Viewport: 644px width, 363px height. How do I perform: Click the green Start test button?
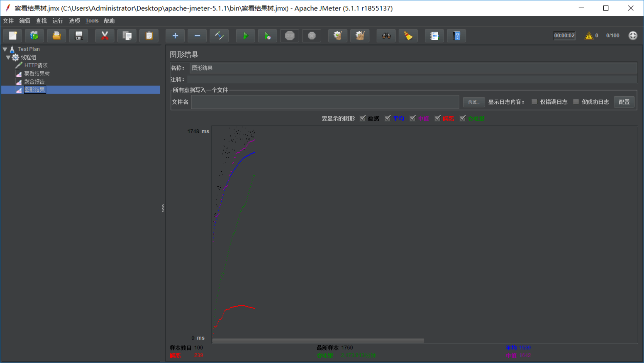click(245, 36)
